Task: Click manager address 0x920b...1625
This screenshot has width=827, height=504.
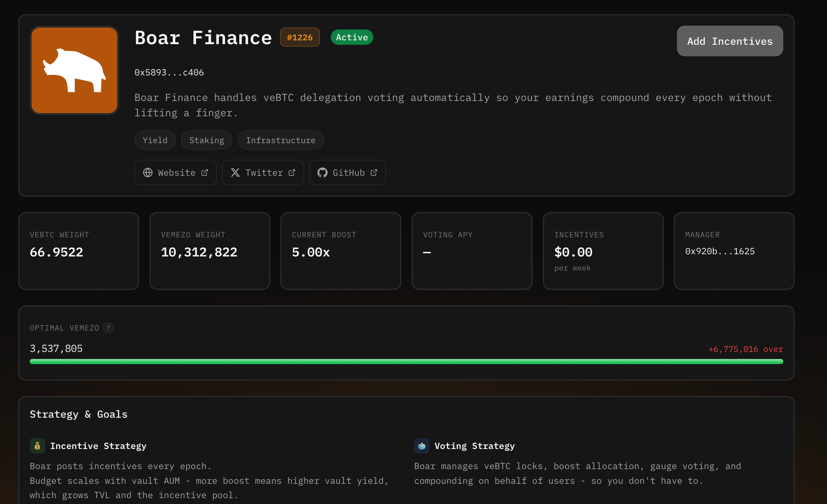Action: (x=719, y=251)
